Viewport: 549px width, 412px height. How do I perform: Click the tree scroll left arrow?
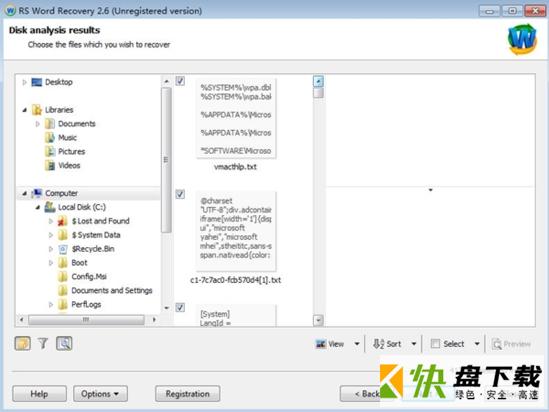pos(22,320)
